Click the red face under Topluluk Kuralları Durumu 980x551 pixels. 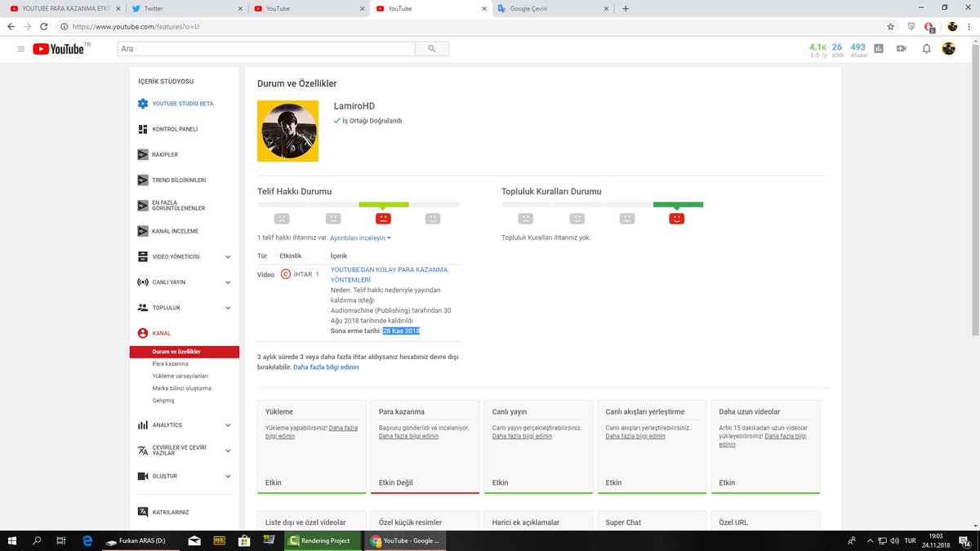click(676, 218)
